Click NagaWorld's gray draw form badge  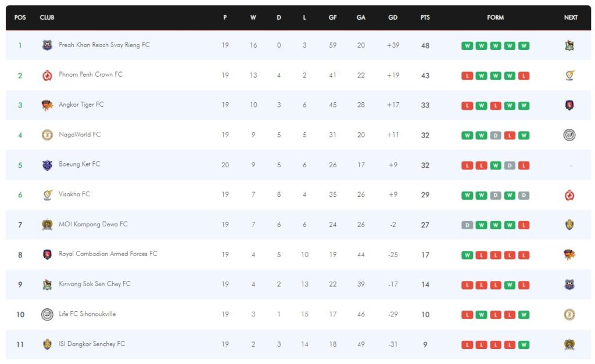coord(495,135)
